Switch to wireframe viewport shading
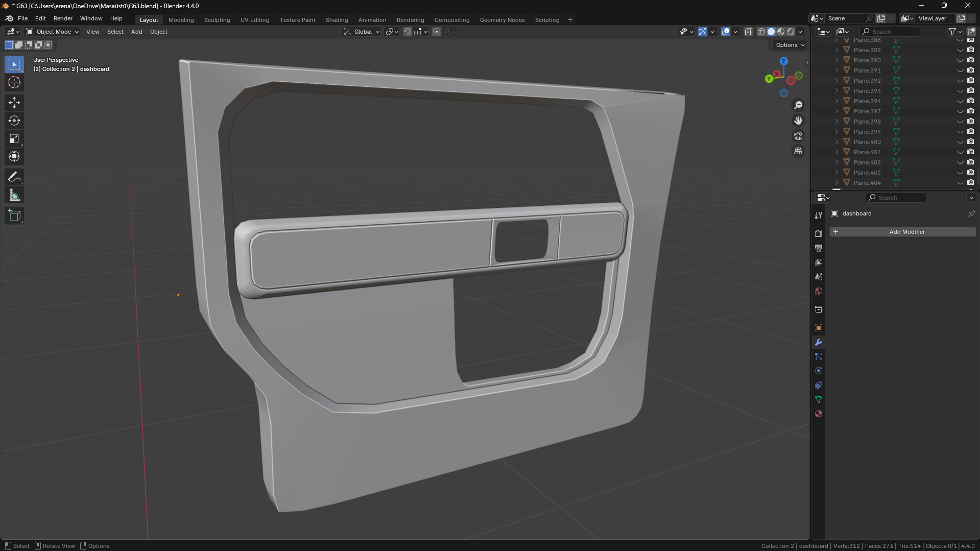980x551 pixels. 761,32
